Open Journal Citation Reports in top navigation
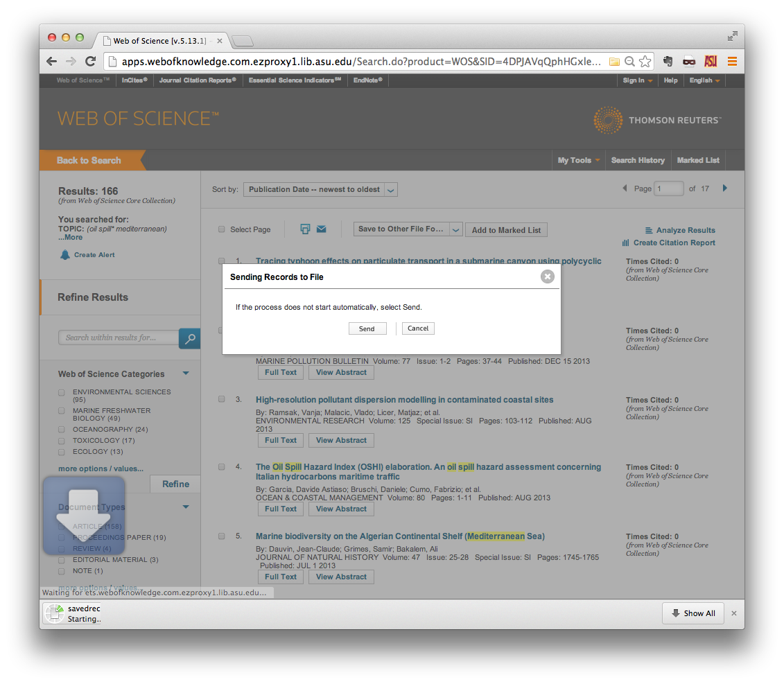 [x=198, y=80]
